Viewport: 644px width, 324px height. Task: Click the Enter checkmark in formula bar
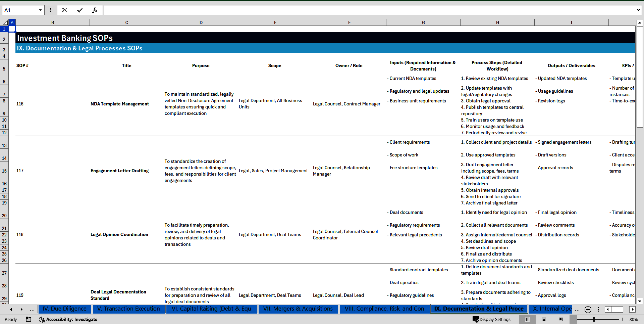(x=80, y=10)
